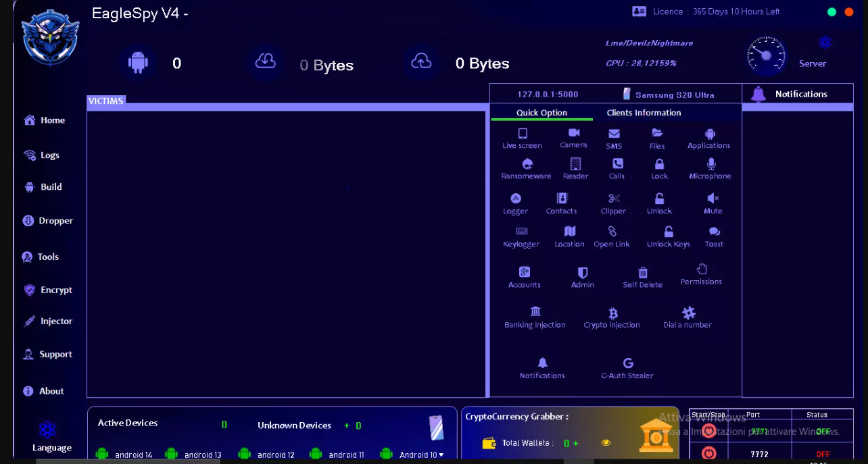
Task: Show wallets with the eye icon
Action: coord(606,443)
